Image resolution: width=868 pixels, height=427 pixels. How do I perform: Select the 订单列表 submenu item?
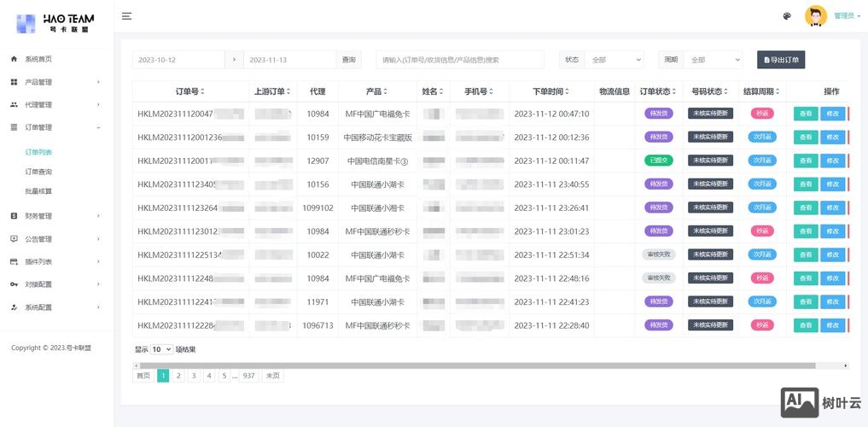tap(38, 152)
